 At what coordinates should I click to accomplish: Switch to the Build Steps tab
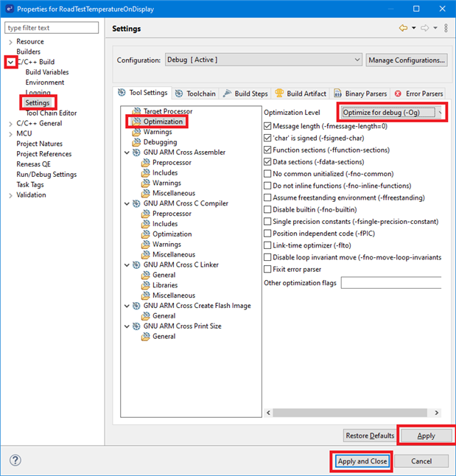pos(245,94)
